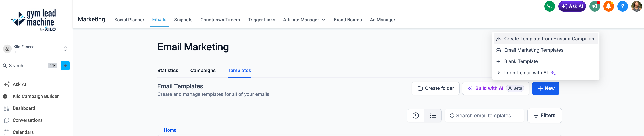This screenshot has width=644, height=136.
Task: Open Calendars from the sidebar
Action: (x=23, y=132)
